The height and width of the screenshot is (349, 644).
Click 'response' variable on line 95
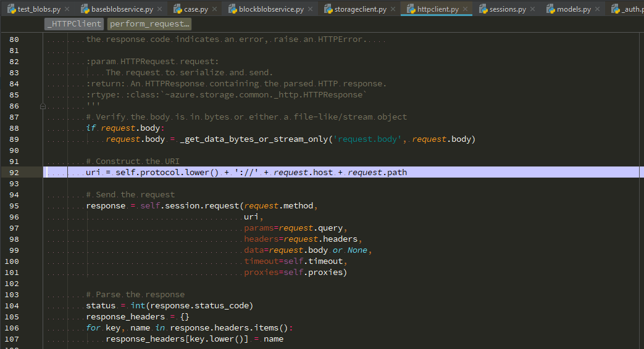coord(106,205)
